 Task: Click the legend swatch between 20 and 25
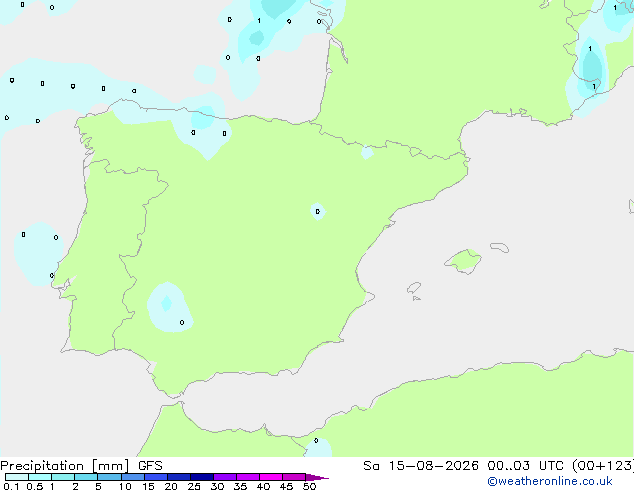[178, 477]
